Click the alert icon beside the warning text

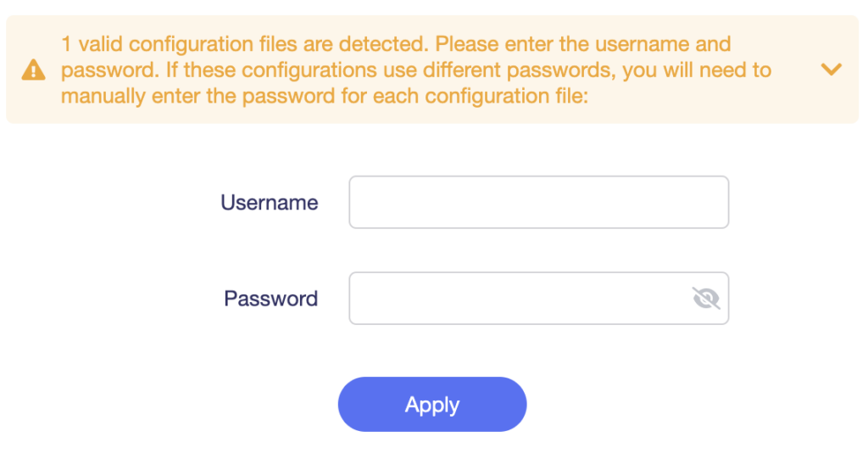pyautogui.click(x=33, y=70)
